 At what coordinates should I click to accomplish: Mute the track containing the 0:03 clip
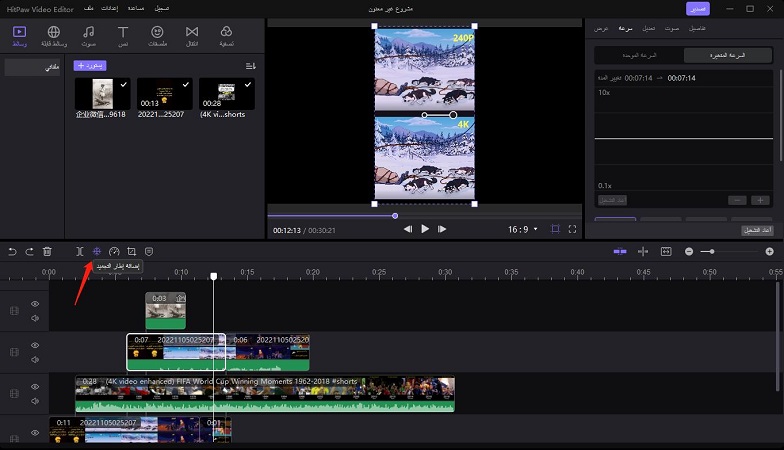35,318
